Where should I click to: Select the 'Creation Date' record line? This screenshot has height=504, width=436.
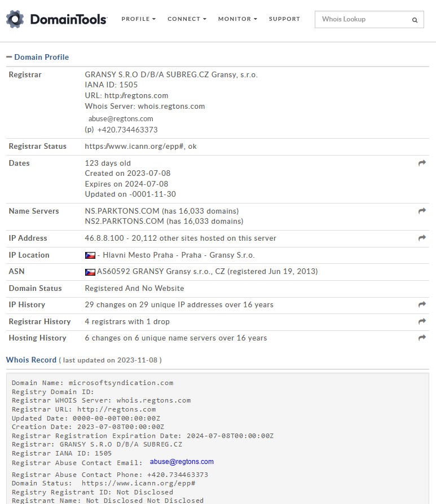pyautogui.click(x=88, y=427)
